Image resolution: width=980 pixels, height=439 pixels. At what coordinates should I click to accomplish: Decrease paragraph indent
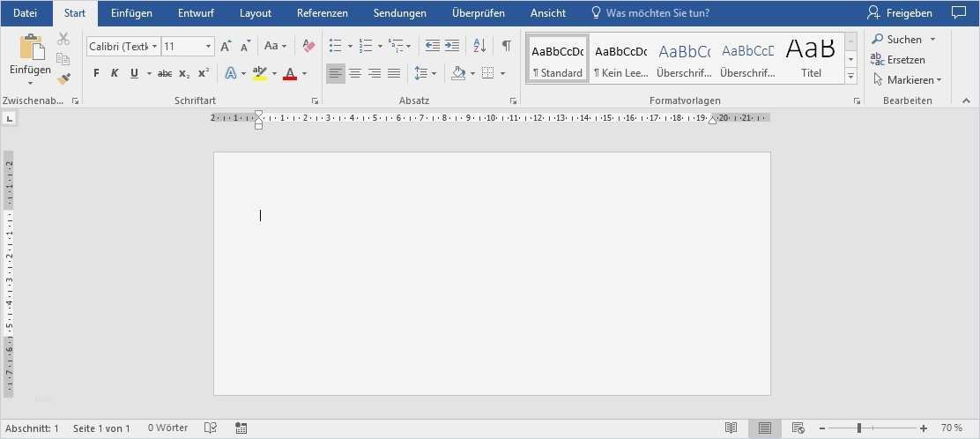(433, 46)
